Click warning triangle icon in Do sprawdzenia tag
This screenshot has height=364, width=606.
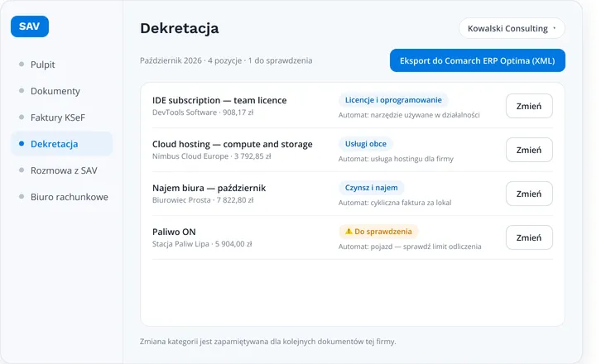349,232
